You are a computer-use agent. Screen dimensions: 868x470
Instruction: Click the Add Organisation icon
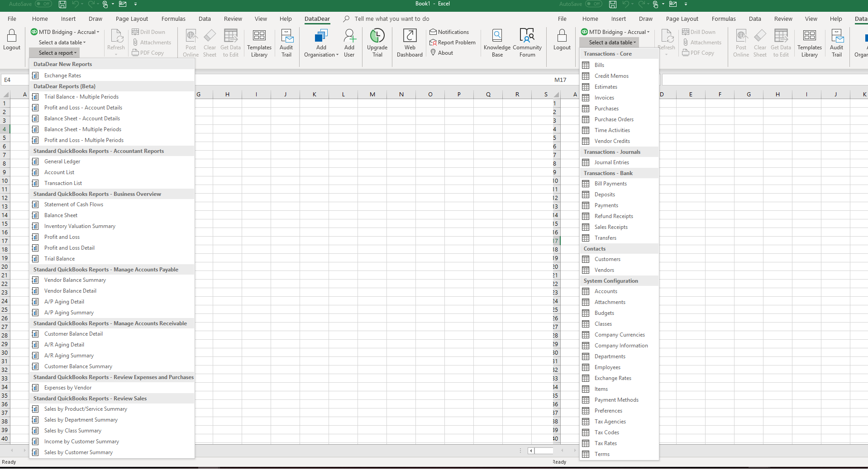click(321, 43)
